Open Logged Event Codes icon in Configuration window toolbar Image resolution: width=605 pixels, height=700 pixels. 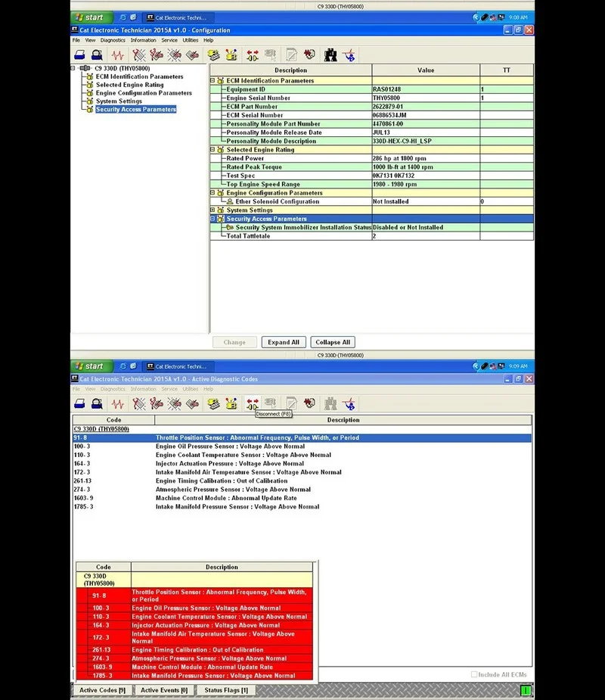(x=192, y=55)
